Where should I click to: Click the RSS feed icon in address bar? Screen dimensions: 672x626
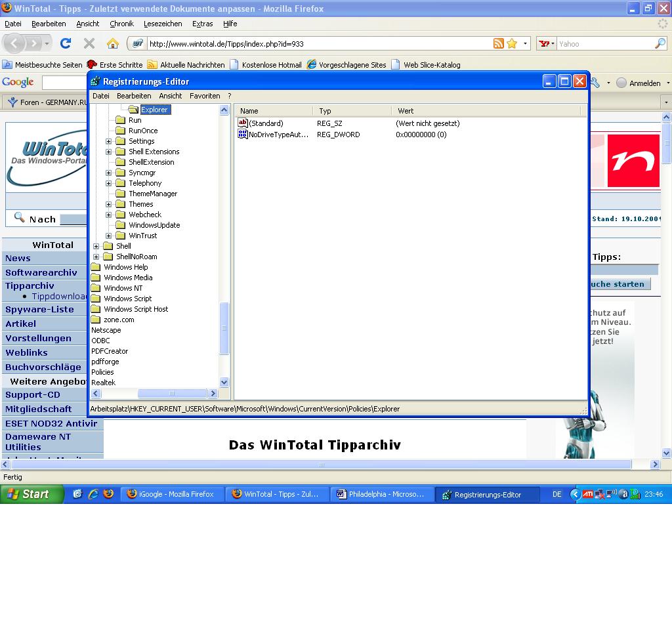tap(499, 43)
